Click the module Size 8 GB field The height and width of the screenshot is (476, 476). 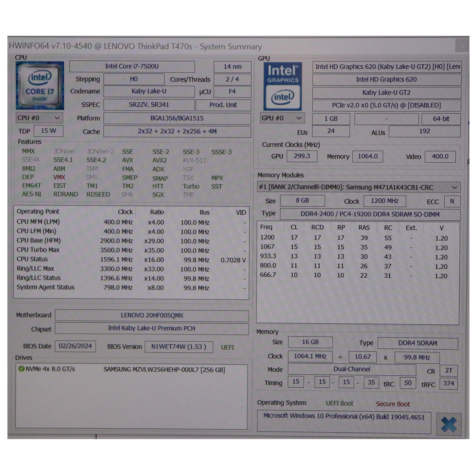[x=302, y=201]
